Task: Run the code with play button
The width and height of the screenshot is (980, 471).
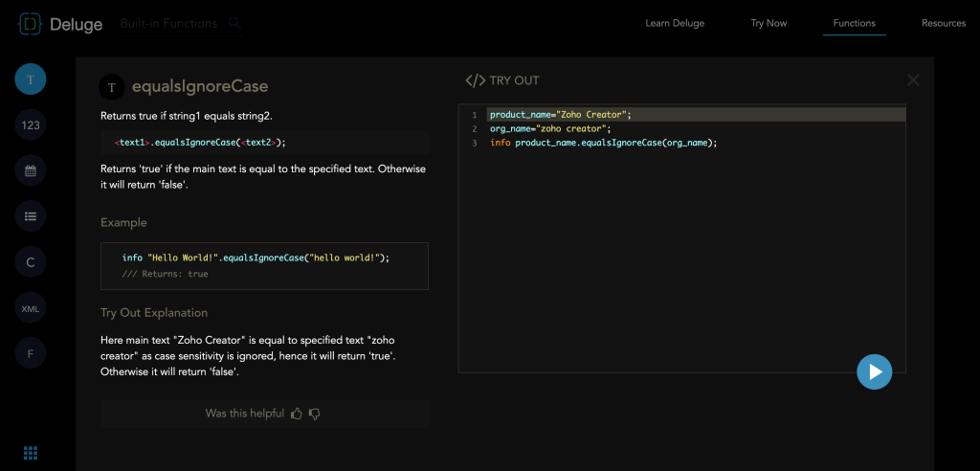Action: point(874,371)
